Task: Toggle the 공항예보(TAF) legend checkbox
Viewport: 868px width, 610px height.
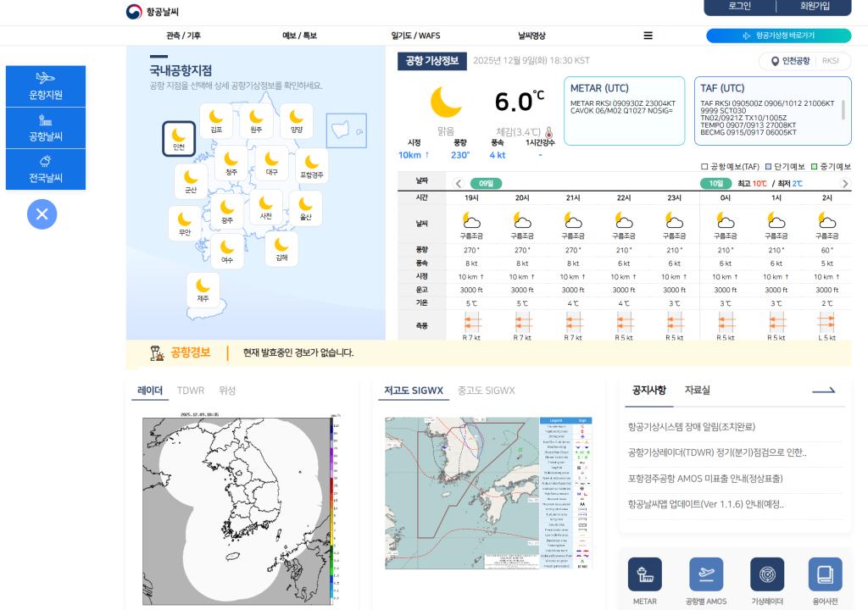Action: [704, 167]
